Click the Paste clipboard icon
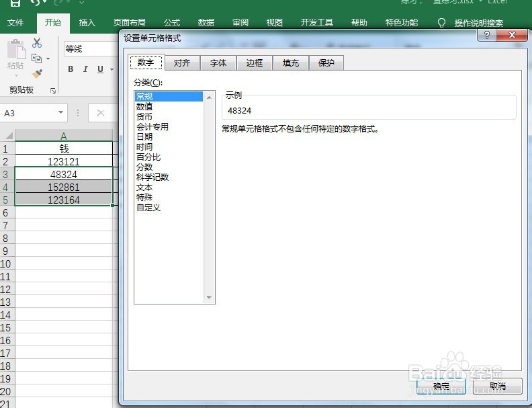Viewport: 532px width, 408px height. point(16,50)
